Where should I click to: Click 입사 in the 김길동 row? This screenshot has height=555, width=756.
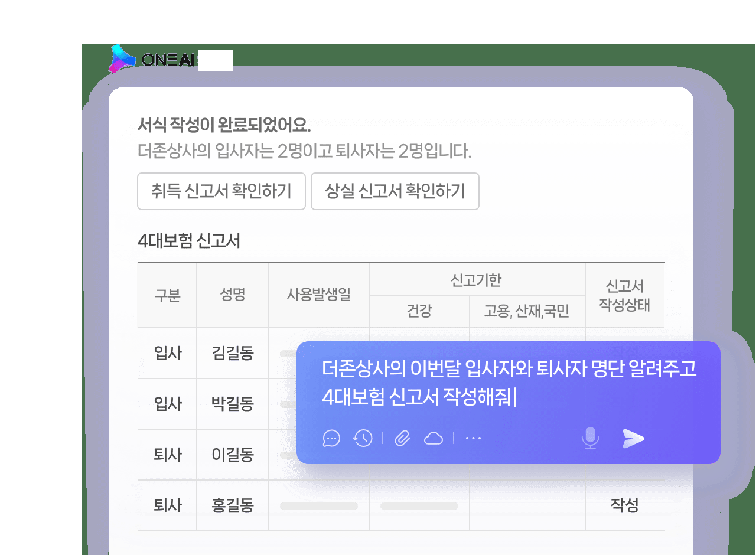pos(168,353)
